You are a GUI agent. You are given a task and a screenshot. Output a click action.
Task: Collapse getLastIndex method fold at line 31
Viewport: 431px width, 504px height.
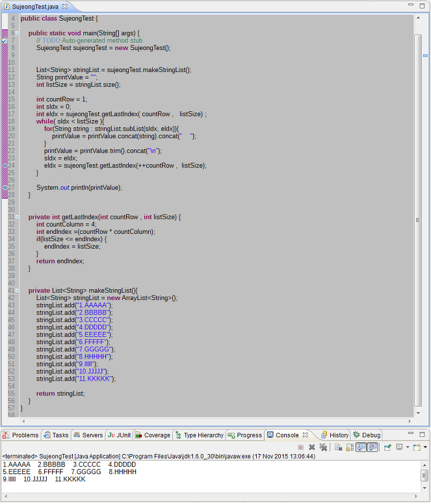17,217
